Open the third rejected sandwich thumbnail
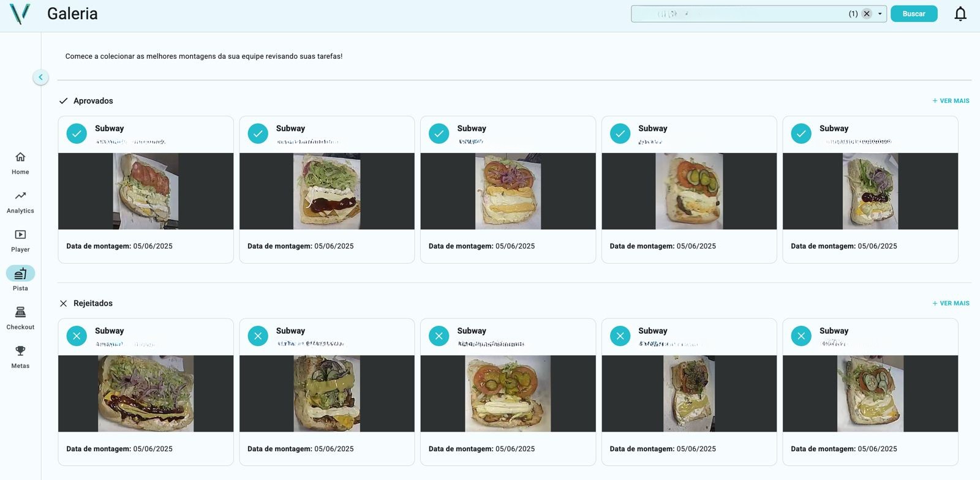 [508, 394]
